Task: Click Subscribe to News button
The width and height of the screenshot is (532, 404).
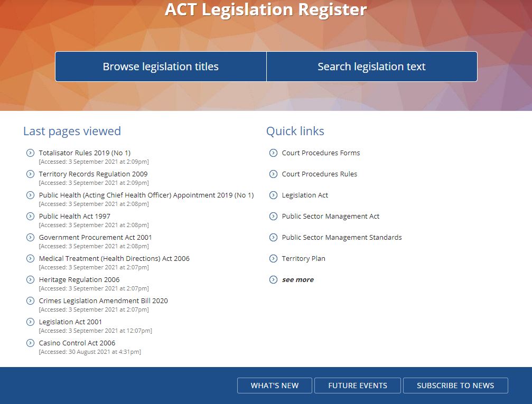Action: coord(455,386)
